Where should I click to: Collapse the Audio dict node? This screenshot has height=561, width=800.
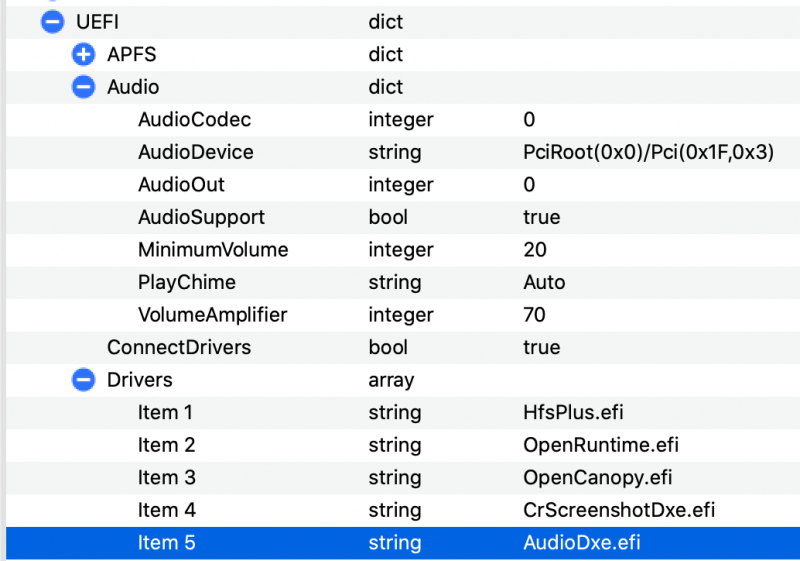pos(84,87)
